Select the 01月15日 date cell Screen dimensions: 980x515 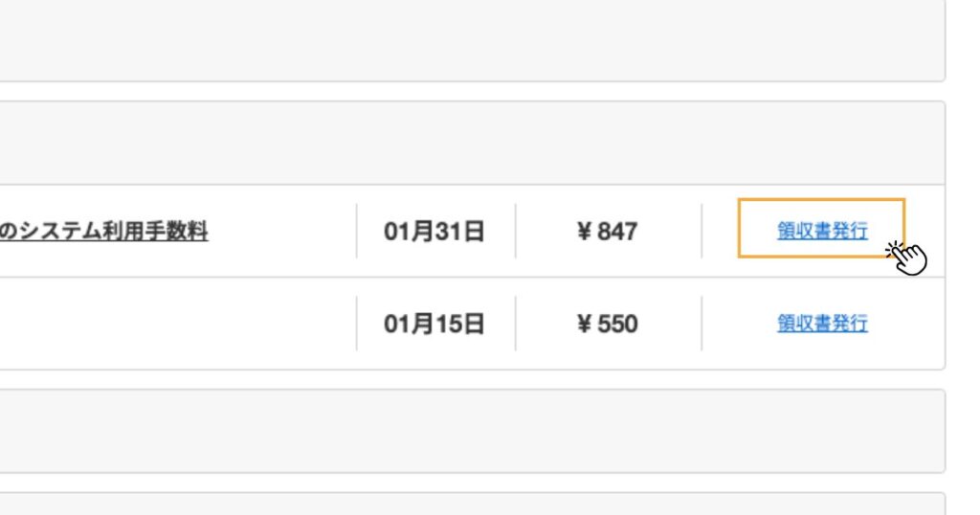tap(434, 325)
